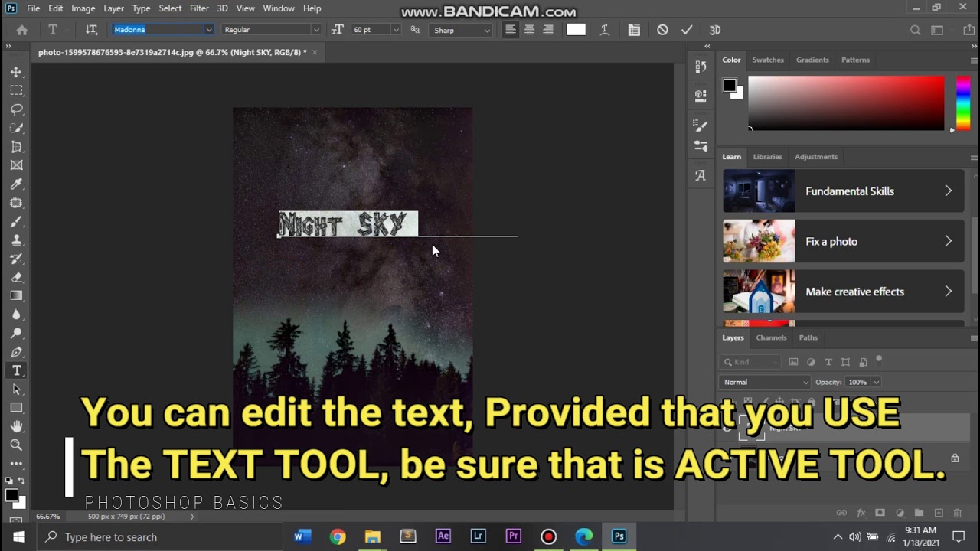Open the Character panel 'A' icon

point(701,175)
